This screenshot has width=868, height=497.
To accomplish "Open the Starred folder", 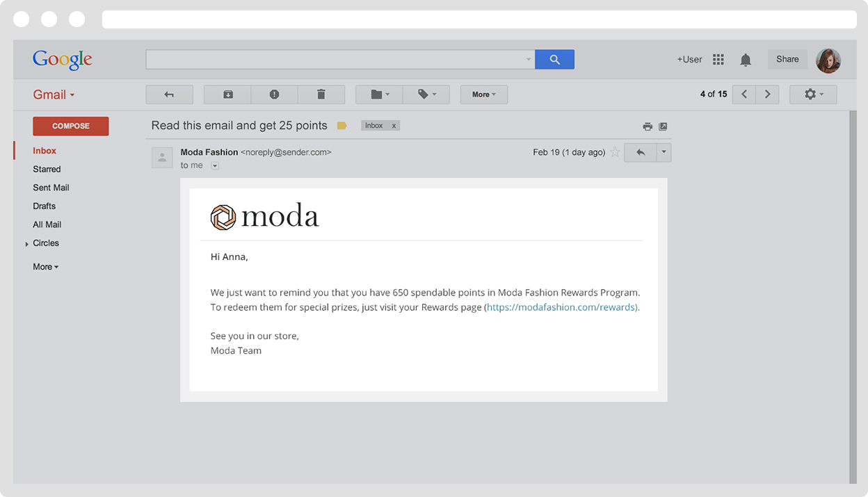I will pos(47,169).
